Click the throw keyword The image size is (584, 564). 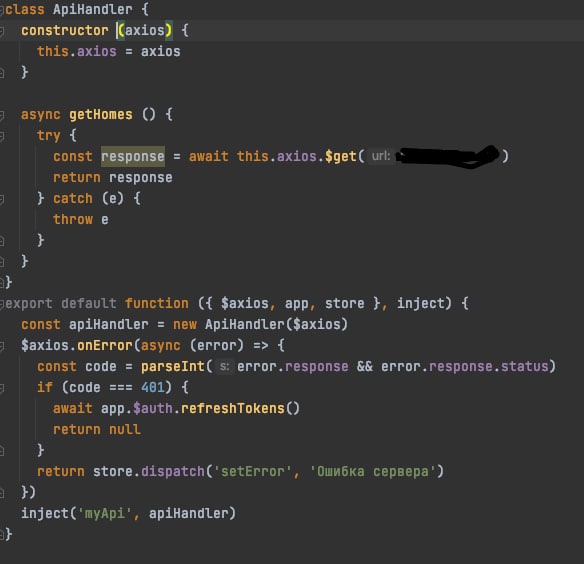[73, 220]
